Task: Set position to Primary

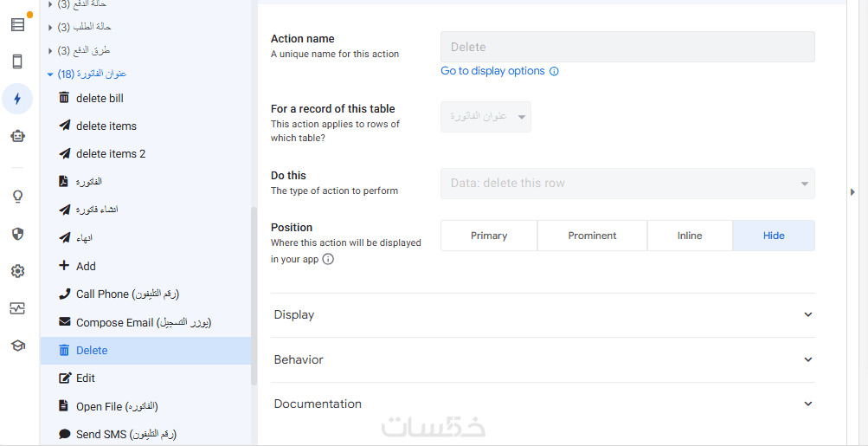Action: coord(489,236)
